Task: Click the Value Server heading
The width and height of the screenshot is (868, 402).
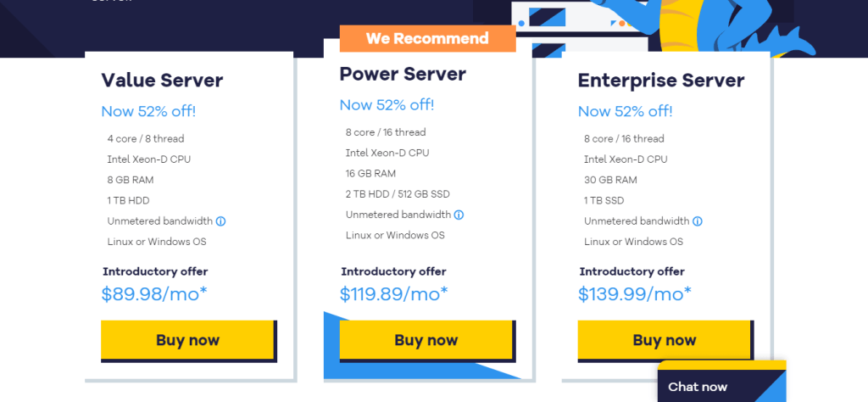Action: click(162, 81)
